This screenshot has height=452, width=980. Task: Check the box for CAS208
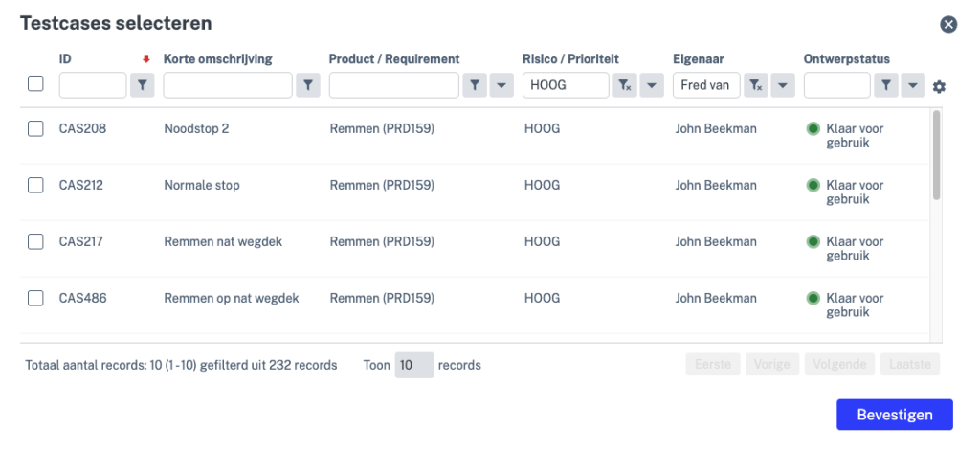pyautogui.click(x=35, y=129)
